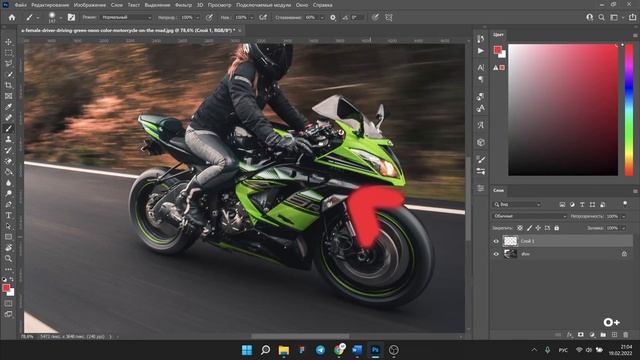Viewport: 640px width, 360px height.
Task: Open the brush mode 'Нормальный' dropdown
Action: point(126,18)
